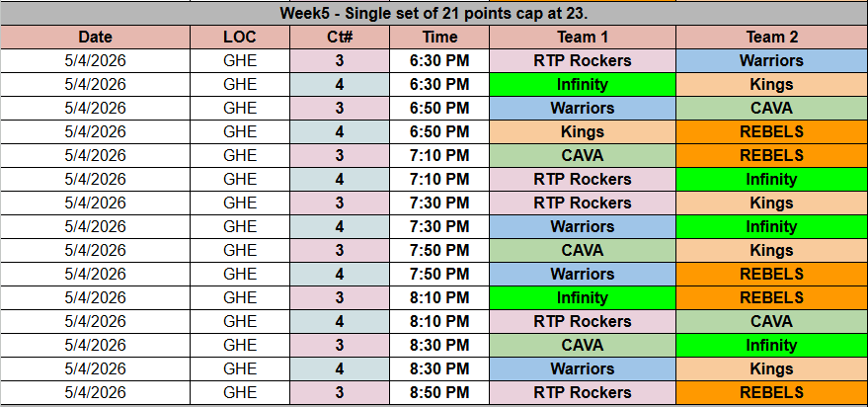This screenshot has width=868, height=407.
Task: Click the Week5 title row
Action: (x=434, y=14)
